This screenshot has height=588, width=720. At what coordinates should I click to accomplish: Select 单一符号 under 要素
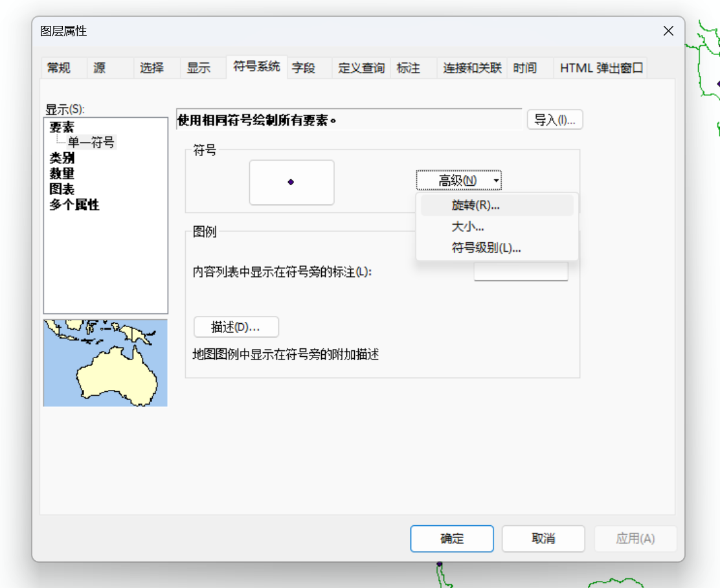91,142
